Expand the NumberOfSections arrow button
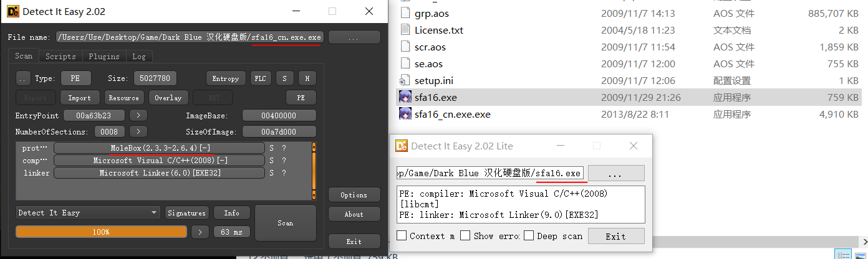This screenshot has width=868, height=259. tap(138, 131)
